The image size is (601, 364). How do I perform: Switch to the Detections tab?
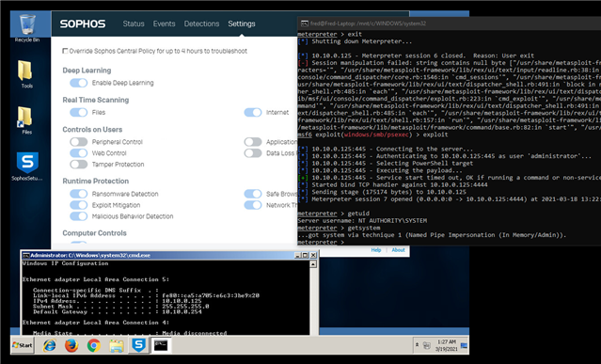pyautogui.click(x=201, y=24)
